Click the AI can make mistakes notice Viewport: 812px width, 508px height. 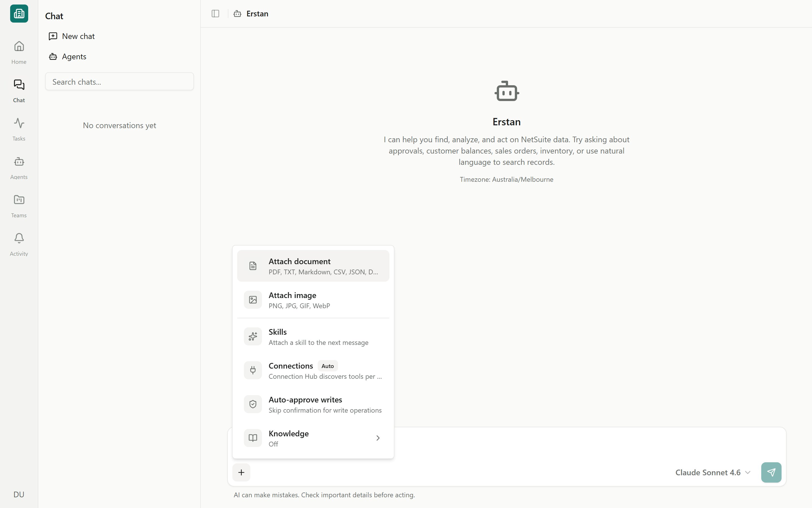[324, 495]
